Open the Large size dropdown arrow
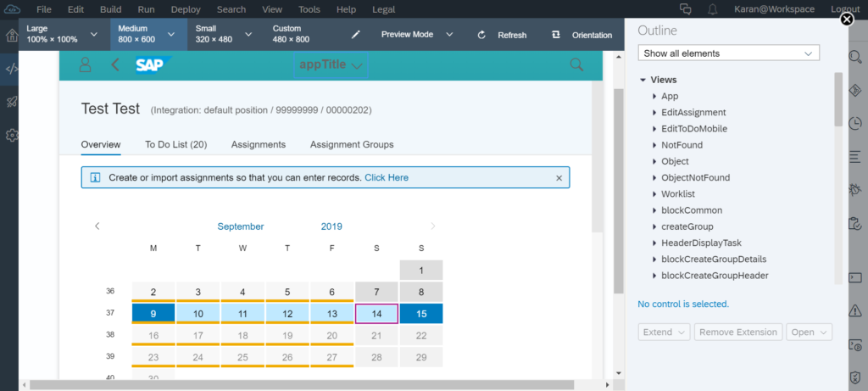The height and width of the screenshot is (391, 868). pyautogui.click(x=94, y=34)
